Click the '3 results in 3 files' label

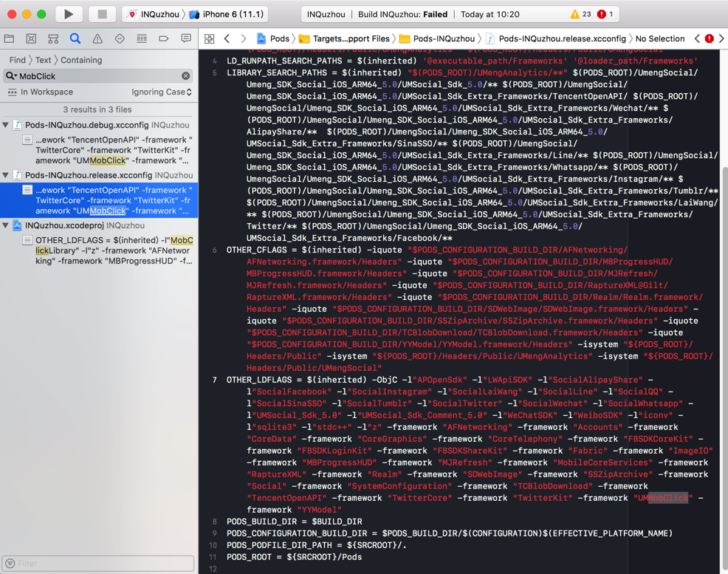97,109
